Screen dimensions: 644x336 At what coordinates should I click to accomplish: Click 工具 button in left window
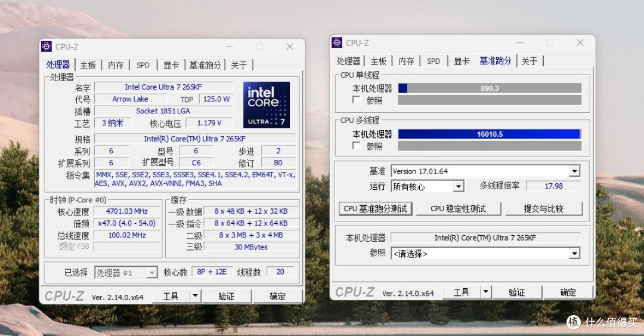pos(171,296)
